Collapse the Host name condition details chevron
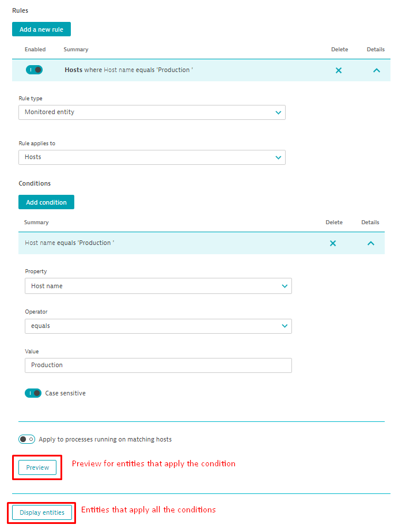This screenshot has height=532, width=402. coord(371,243)
